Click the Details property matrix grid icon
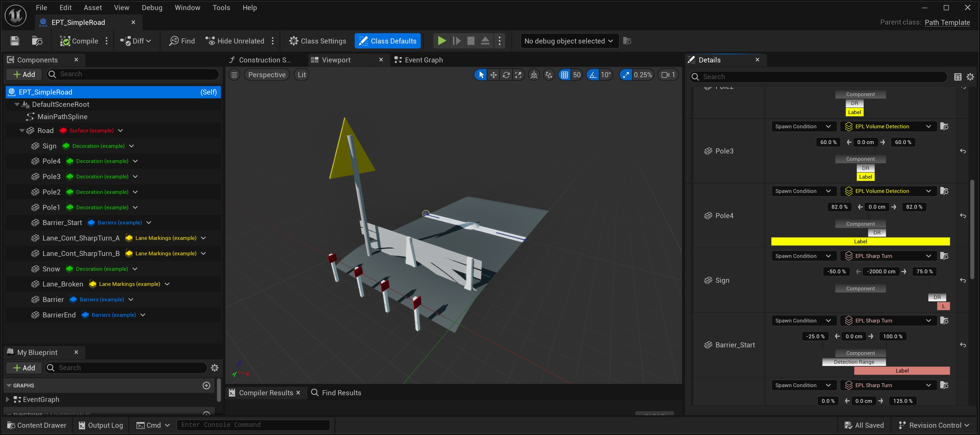Screen dimensions: 980x435 click(958, 77)
